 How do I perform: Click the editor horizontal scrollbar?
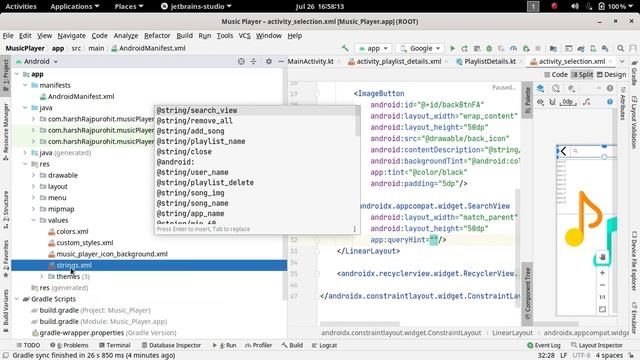359,324
